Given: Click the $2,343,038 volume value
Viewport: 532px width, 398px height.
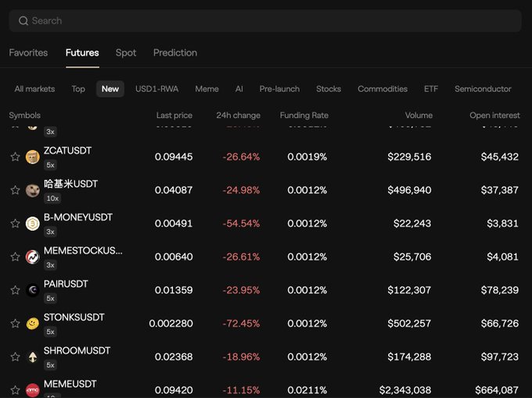Looking at the screenshot, I should [405, 390].
